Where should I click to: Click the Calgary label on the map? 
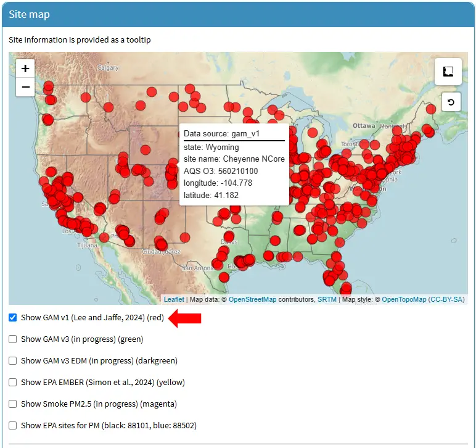[108, 67]
